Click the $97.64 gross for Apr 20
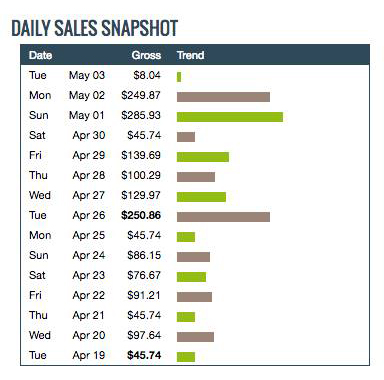 pyautogui.click(x=144, y=335)
